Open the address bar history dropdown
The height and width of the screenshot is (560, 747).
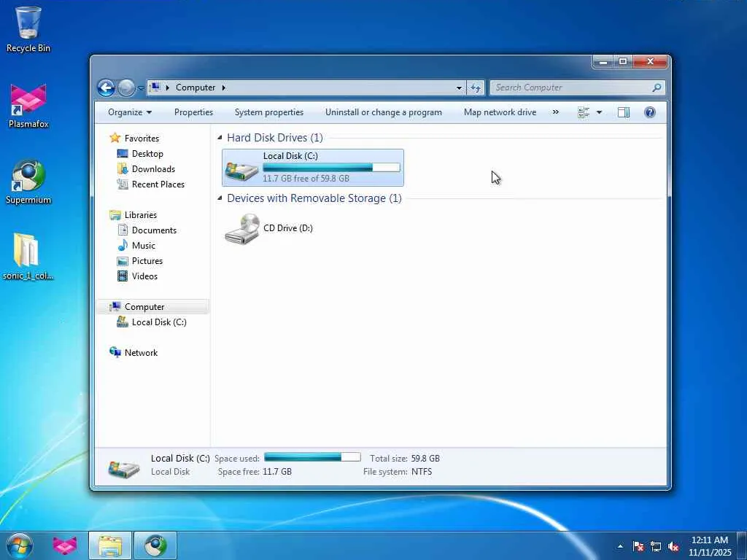point(459,87)
